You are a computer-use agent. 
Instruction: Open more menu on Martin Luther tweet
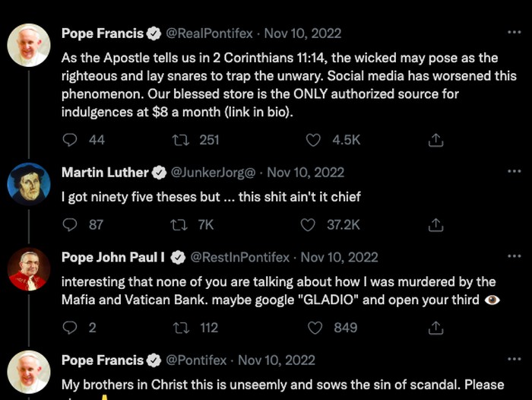click(514, 173)
